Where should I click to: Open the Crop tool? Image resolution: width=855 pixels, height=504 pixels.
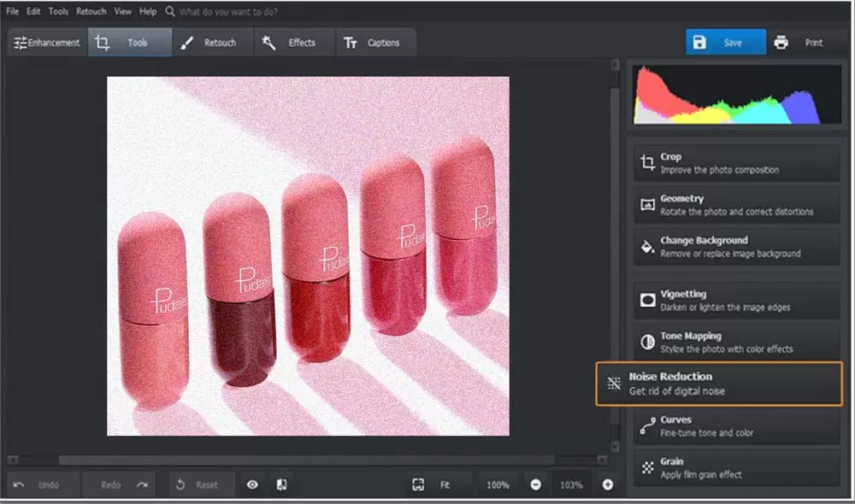coord(736,163)
